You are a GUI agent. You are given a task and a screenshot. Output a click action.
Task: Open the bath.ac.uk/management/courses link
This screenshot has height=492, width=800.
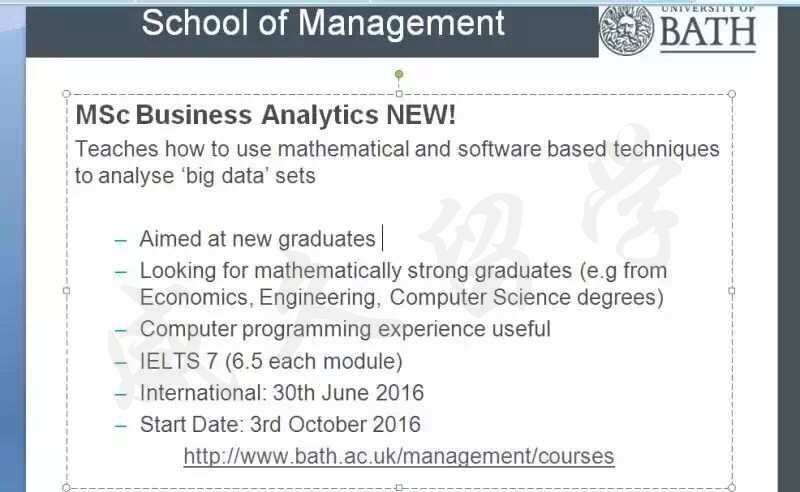pos(399,456)
